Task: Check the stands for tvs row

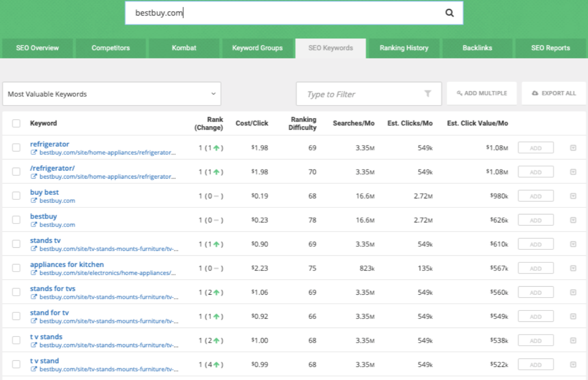Action: pos(16,292)
